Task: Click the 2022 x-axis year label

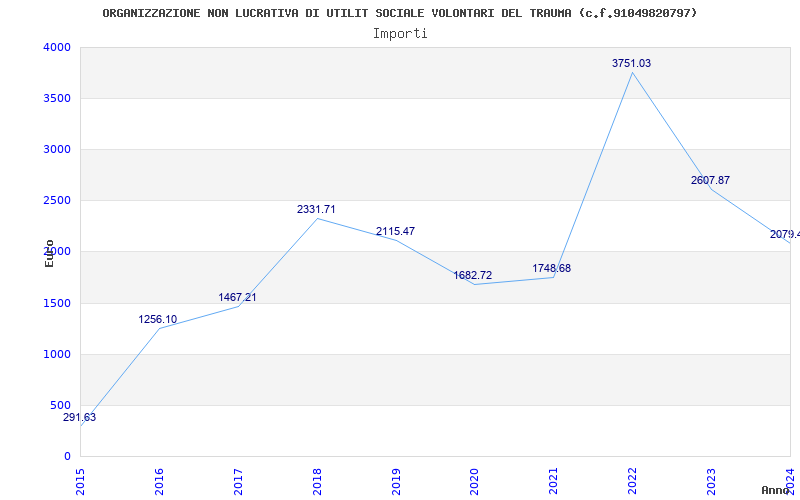Action: (633, 481)
